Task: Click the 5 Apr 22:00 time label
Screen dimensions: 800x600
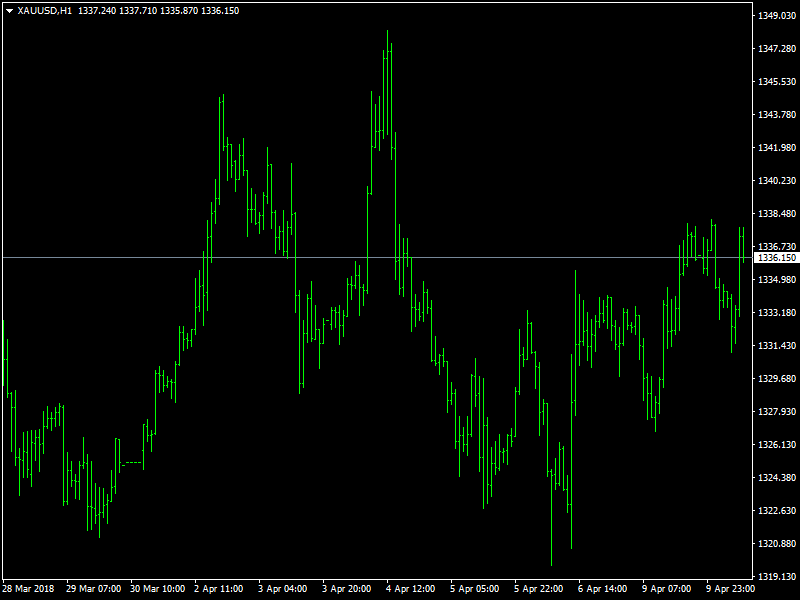Action: click(538, 589)
